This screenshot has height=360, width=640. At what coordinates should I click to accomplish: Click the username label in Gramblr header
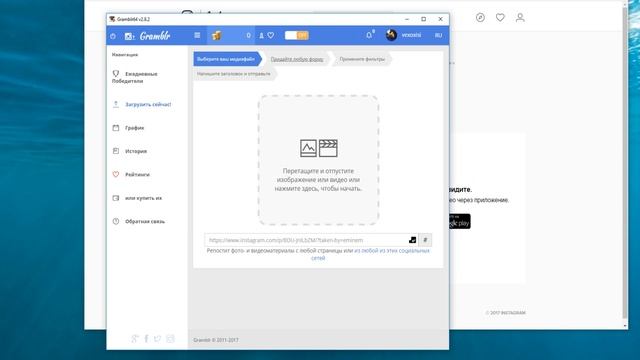click(x=411, y=35)
